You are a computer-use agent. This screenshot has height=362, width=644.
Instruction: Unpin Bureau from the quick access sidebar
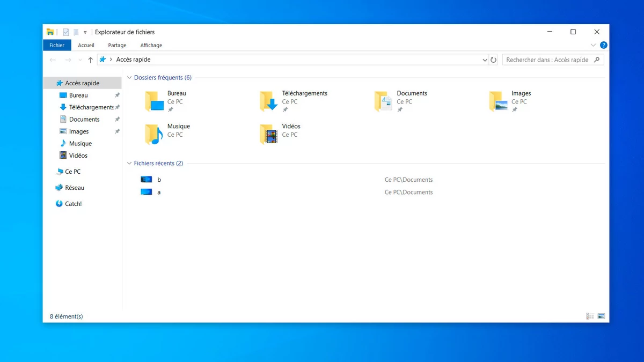116,95
